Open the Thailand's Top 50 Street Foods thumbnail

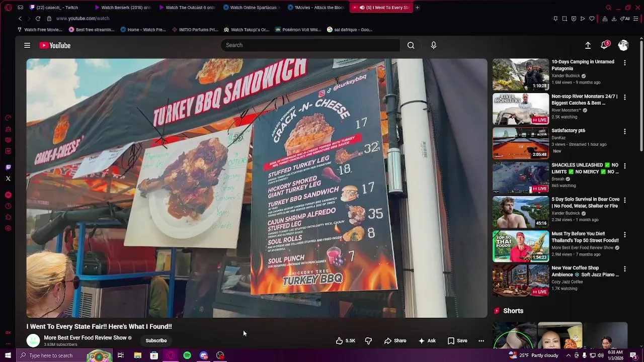[521, 246]
